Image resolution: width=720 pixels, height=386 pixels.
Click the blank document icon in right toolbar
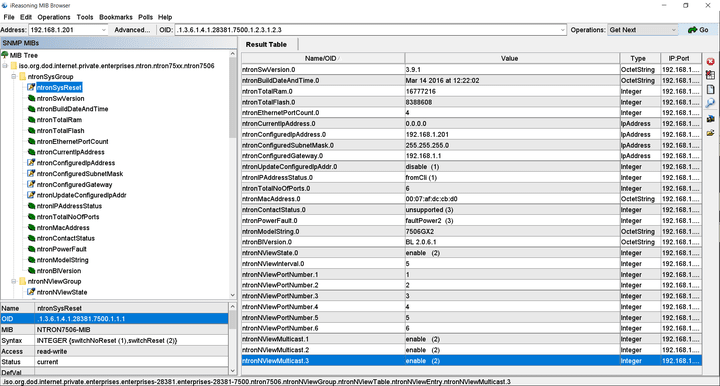pyautogui.click(x=710, y=89)
